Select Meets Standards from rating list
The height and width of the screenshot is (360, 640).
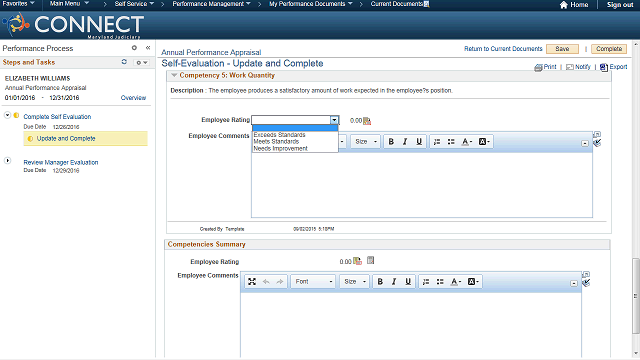tap(276, 142)
